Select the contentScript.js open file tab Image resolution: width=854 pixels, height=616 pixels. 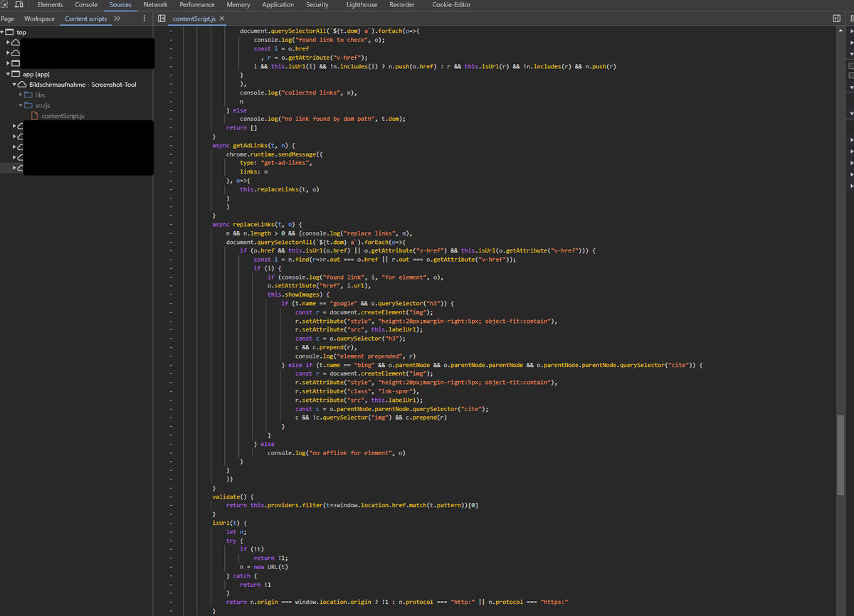click(194, 18)
